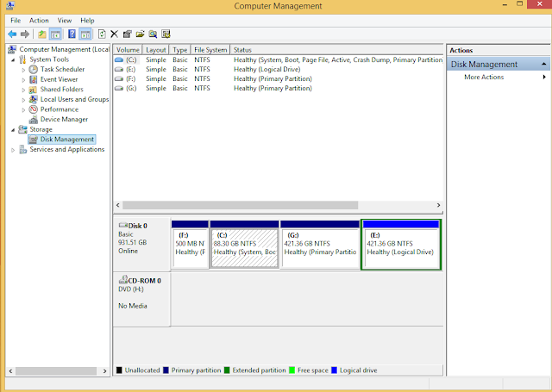This screenshot has width=552, height=392.
Task: Click the Refresh toolbar icon
Action: coord(102,34)
